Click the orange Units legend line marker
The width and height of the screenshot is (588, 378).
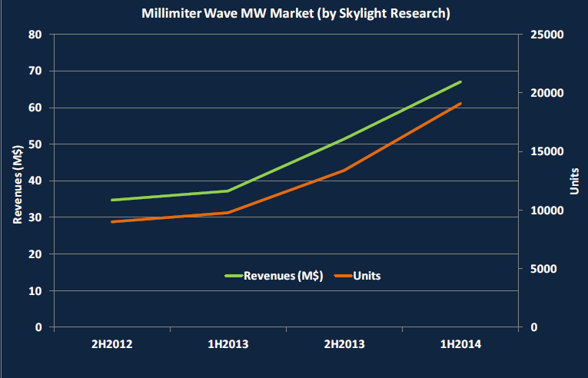click(343, 276)
